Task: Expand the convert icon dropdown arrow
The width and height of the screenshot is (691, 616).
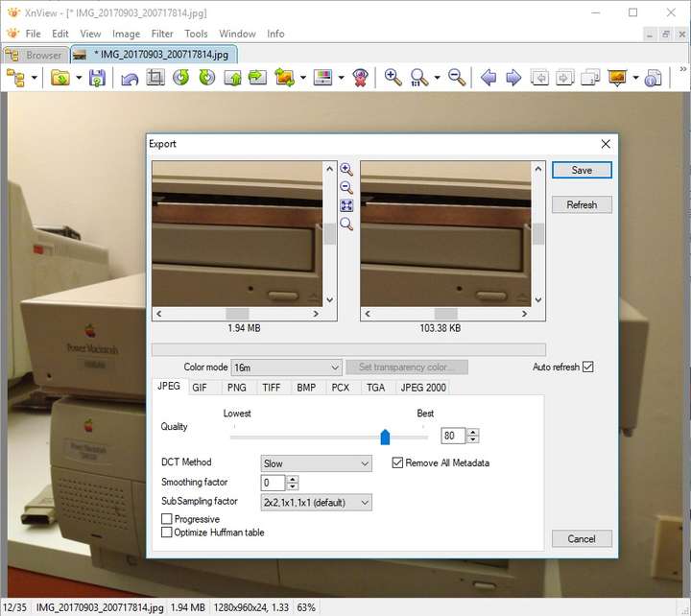Action: [x=303, y=78]
